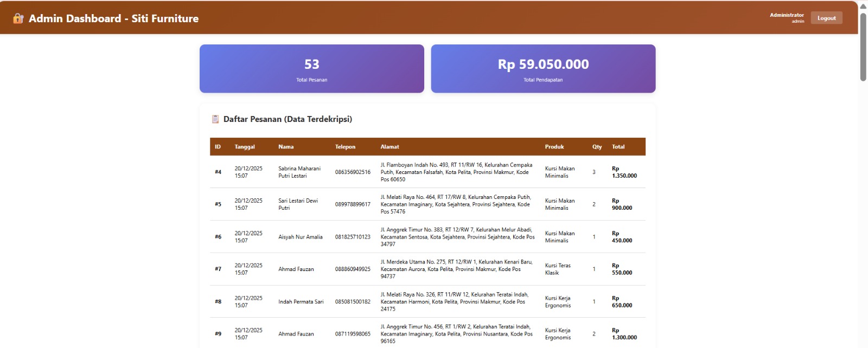
Task: Select order ID #9
Action: coord(218,334)
